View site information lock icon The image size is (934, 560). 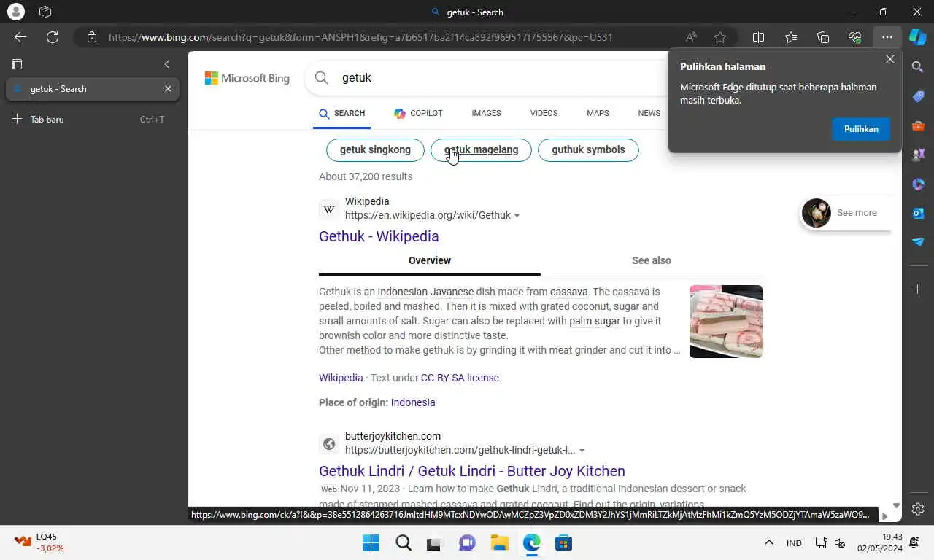click(91, 37)
